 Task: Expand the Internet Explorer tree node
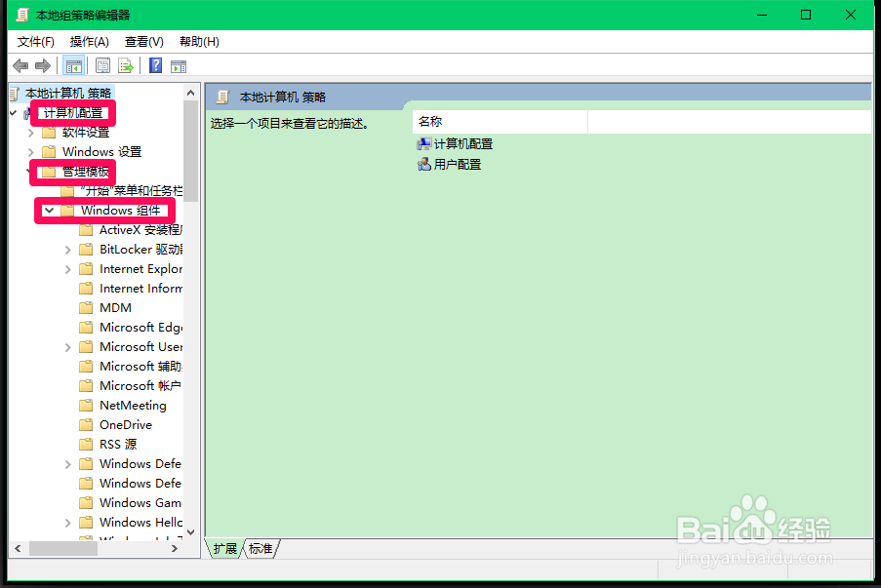tap(66, 268)
